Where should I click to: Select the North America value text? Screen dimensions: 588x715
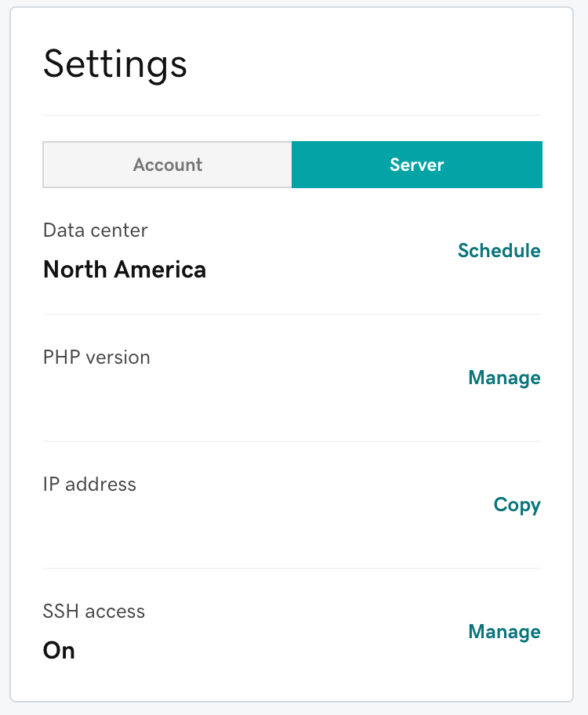click(x=125, y=270)
